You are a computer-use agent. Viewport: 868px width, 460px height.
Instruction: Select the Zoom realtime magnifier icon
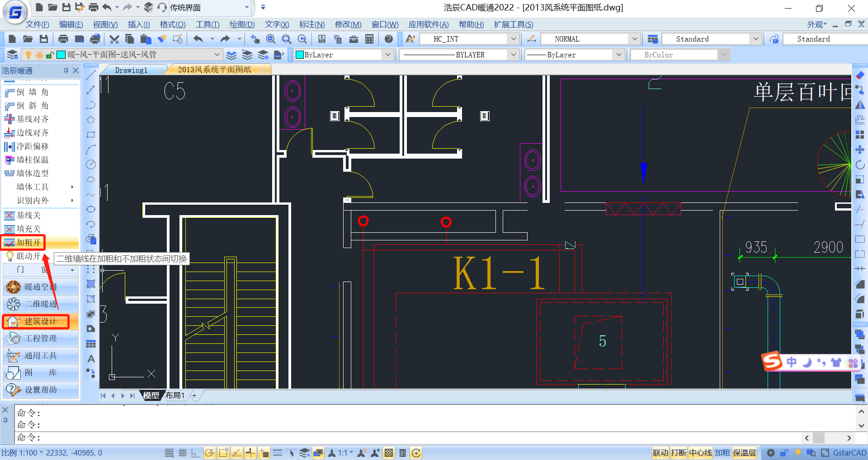click(270, 39)
